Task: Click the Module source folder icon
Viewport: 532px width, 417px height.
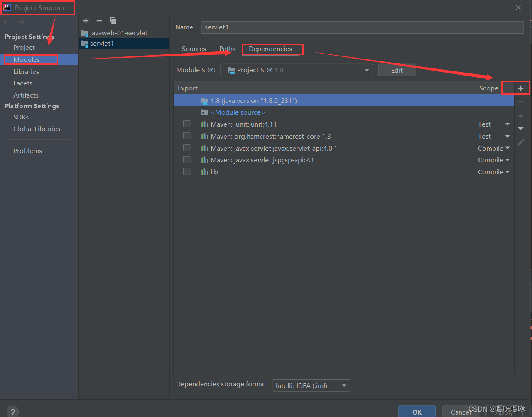Action: [204, 112]
